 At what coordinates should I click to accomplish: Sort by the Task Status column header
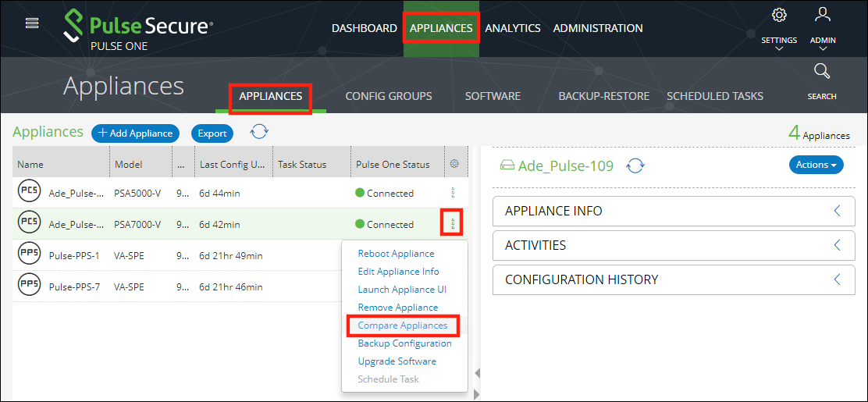(x=311, y=164)
